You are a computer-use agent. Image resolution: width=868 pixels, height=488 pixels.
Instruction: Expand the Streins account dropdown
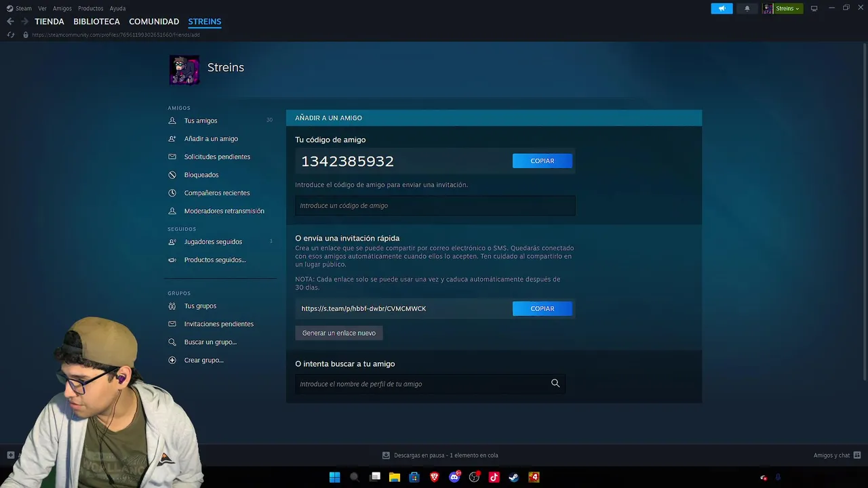tap(788, 8)
